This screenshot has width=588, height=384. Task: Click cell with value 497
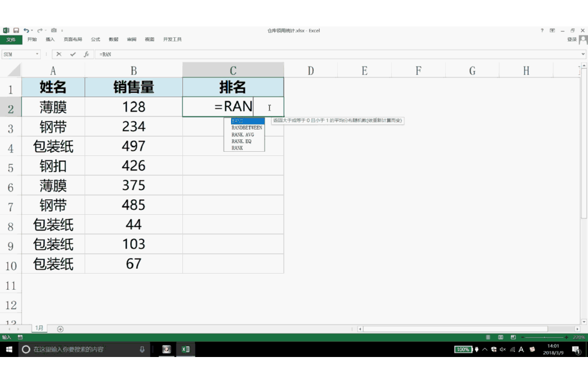pyautogui.click(x=133, y=146)
